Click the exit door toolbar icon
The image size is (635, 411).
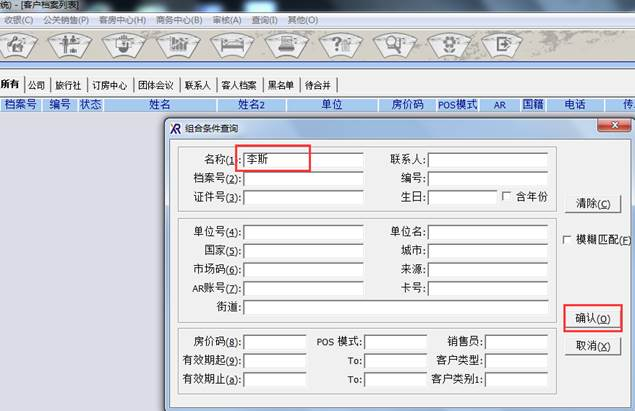(502, 45)
